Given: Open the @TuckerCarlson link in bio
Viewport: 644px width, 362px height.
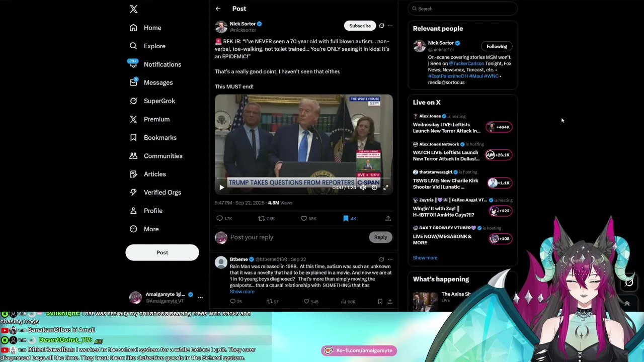Looking at the screenshot, I should point(466,63).
